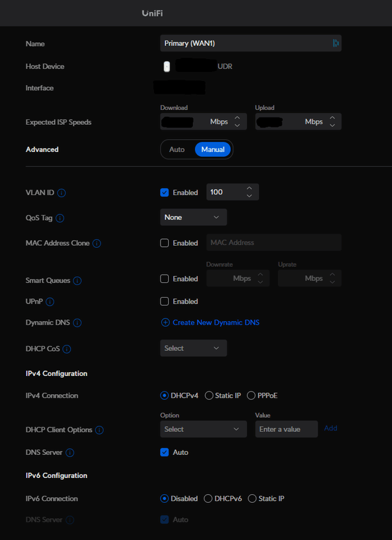Screen dimensions: 392x540
Task: Decrease the Upload speed with down arrow
Action: [x=332, y=126]
